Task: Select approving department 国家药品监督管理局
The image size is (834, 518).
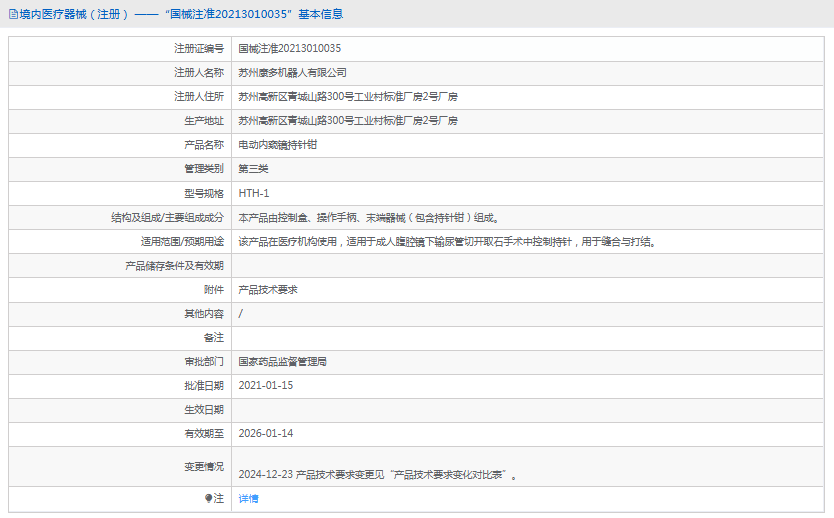Action: click(x=282, y=362)
